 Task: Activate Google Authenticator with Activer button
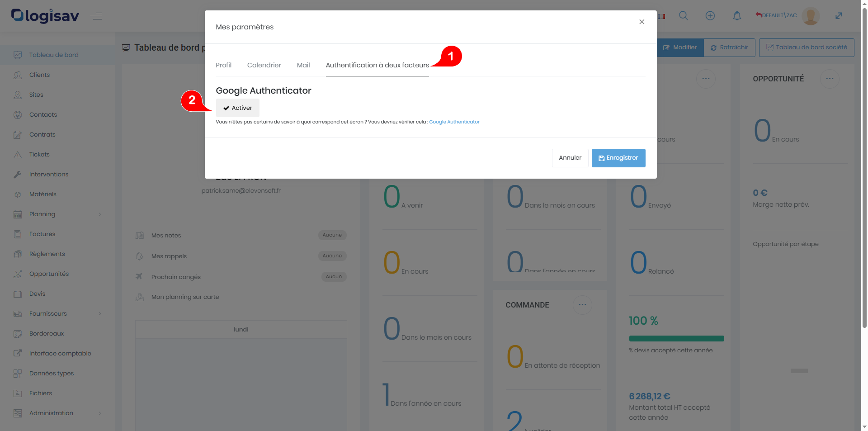tap(238, 108)
